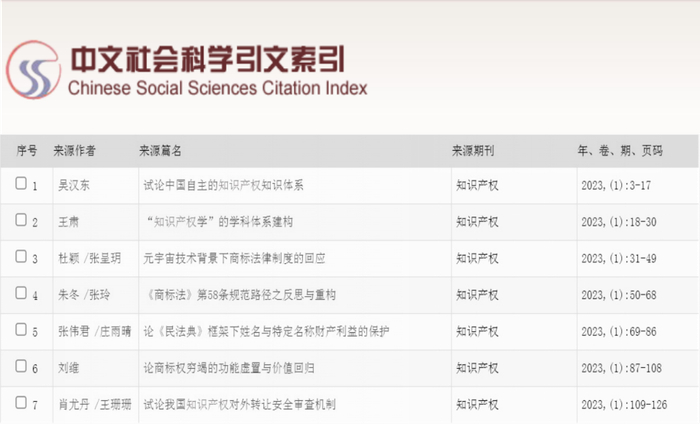The image size is (700, 424).
Task: Open article “知识产权学”的学科体系建构
Action: tap(218, 222)
